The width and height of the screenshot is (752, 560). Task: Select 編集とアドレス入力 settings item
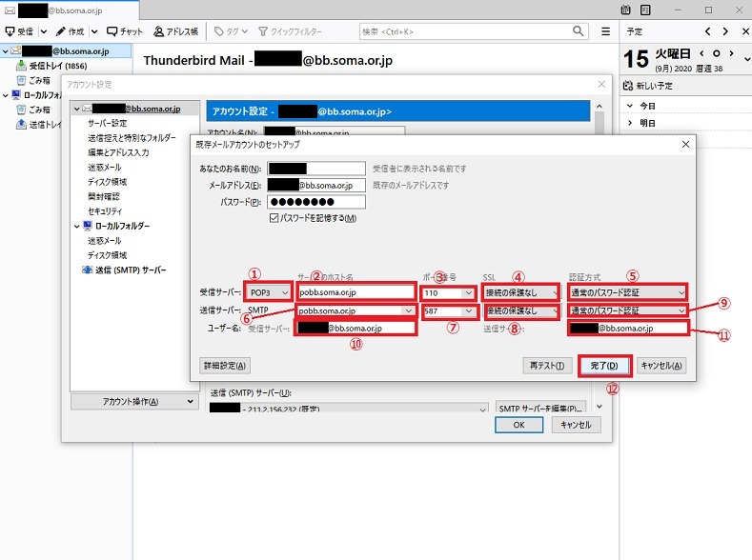point(118,152)
